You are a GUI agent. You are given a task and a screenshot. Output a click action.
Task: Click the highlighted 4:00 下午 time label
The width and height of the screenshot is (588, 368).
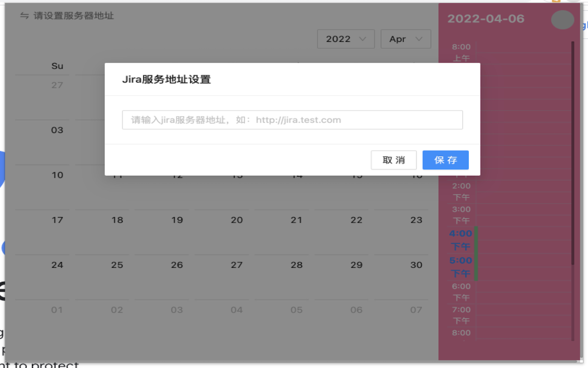coord(461,240)
